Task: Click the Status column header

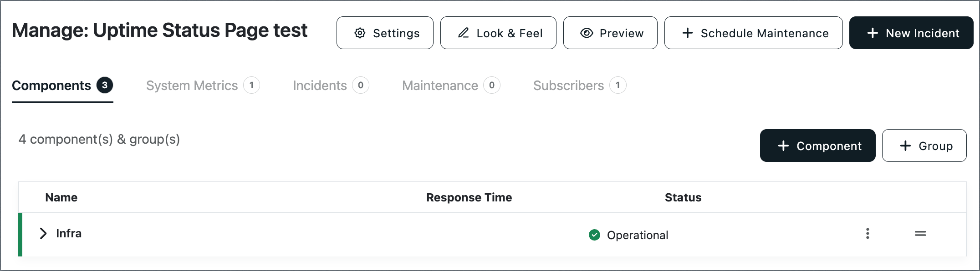Action: tap(683, 197)
